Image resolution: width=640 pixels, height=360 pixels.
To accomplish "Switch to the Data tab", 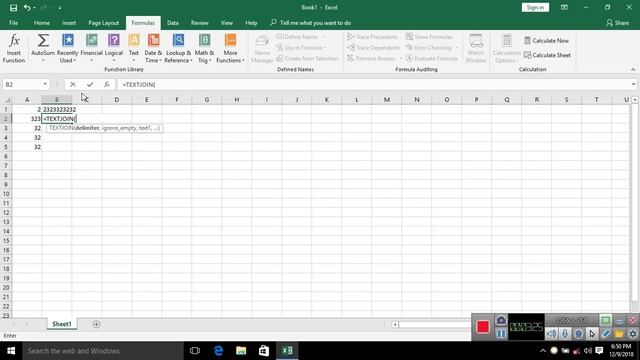I will point(173,23).
